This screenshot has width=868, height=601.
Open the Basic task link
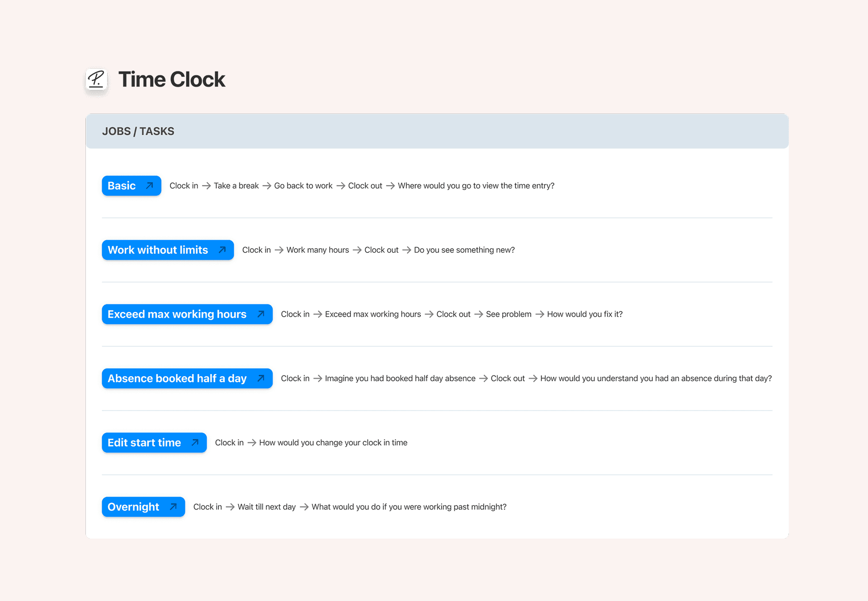point(122,186)
